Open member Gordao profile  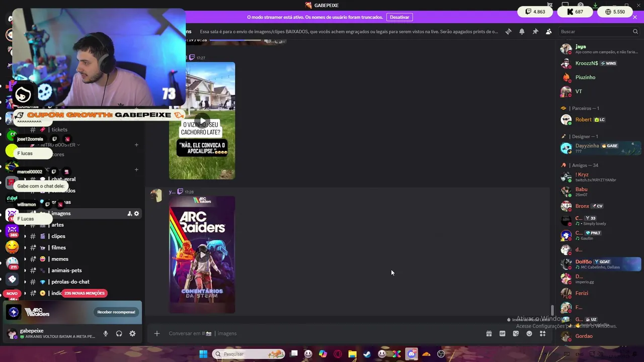(600, 336)
